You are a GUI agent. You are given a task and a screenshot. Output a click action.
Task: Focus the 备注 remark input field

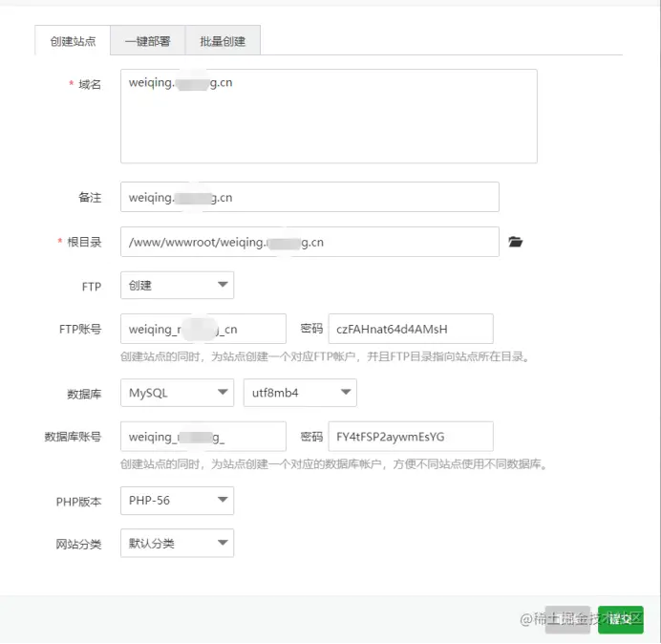[309, 197]
